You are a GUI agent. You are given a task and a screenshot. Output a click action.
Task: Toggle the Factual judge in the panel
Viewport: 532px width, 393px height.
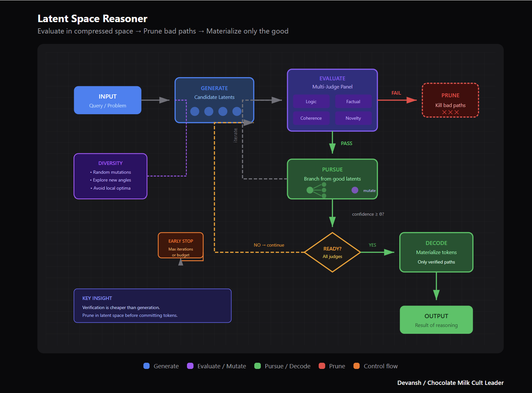pos(353,101)
